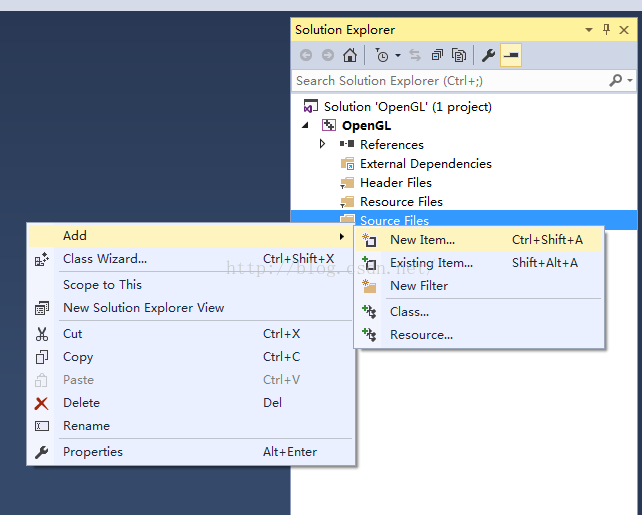
Task: Select the References tree item
Action: point(392,145)
